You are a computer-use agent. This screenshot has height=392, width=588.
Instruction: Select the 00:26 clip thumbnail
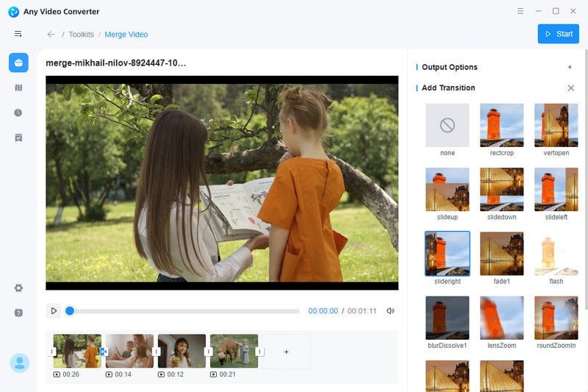[x=77, y=351]
